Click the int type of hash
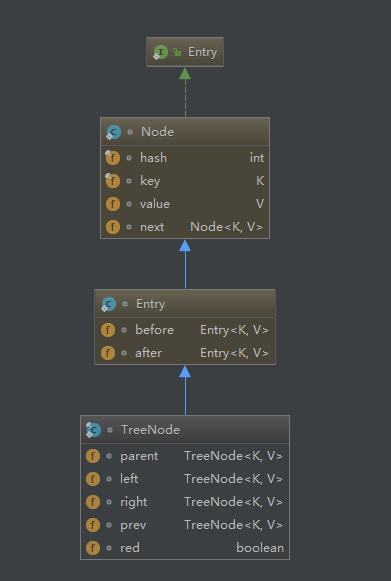This screenshot has height=581, width=391. click(x=257, y=158)
